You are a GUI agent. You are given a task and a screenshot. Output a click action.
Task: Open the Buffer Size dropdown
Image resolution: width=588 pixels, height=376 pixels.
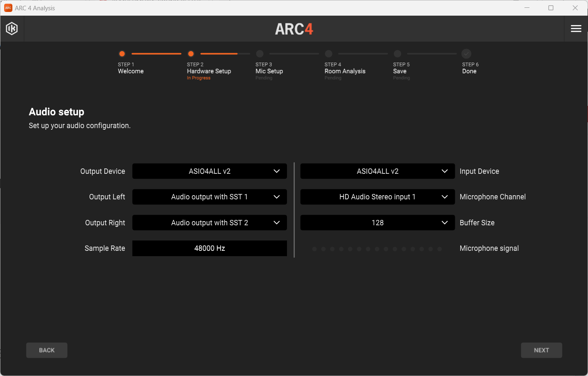pos(378,223)
